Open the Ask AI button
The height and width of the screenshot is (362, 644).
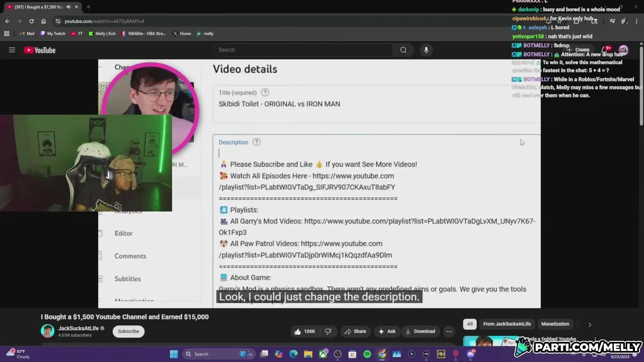point(387,331)
